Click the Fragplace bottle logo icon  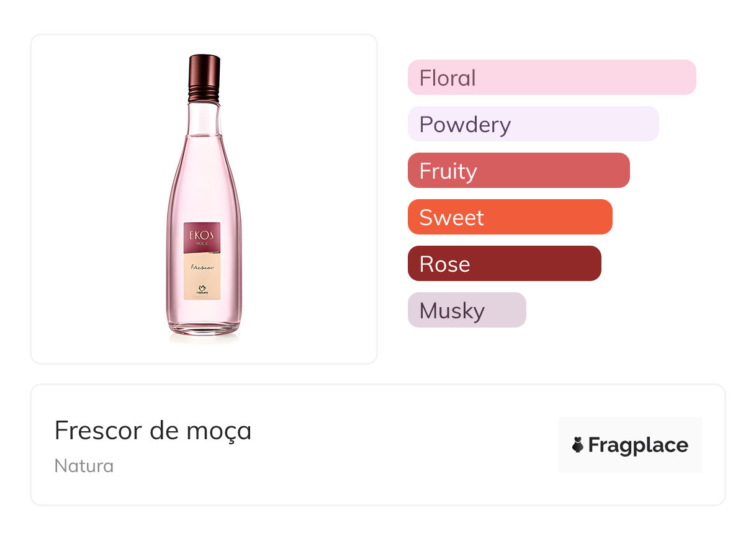click(578, 445)
